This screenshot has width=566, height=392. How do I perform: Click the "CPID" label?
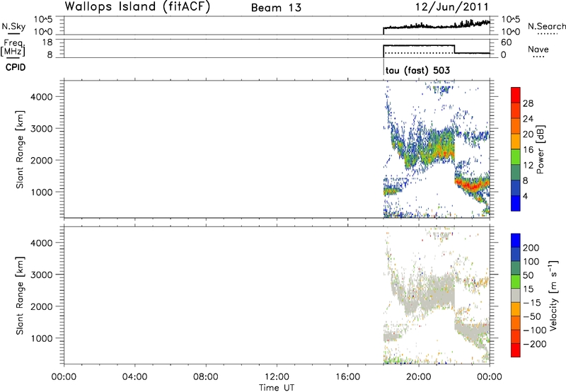click(x=16, y=67)
